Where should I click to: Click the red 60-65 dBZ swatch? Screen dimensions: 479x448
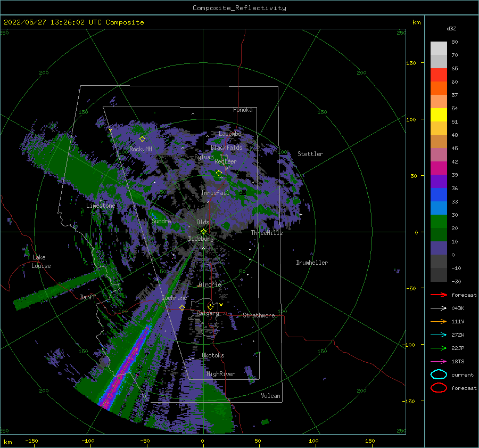pos(439,75)
